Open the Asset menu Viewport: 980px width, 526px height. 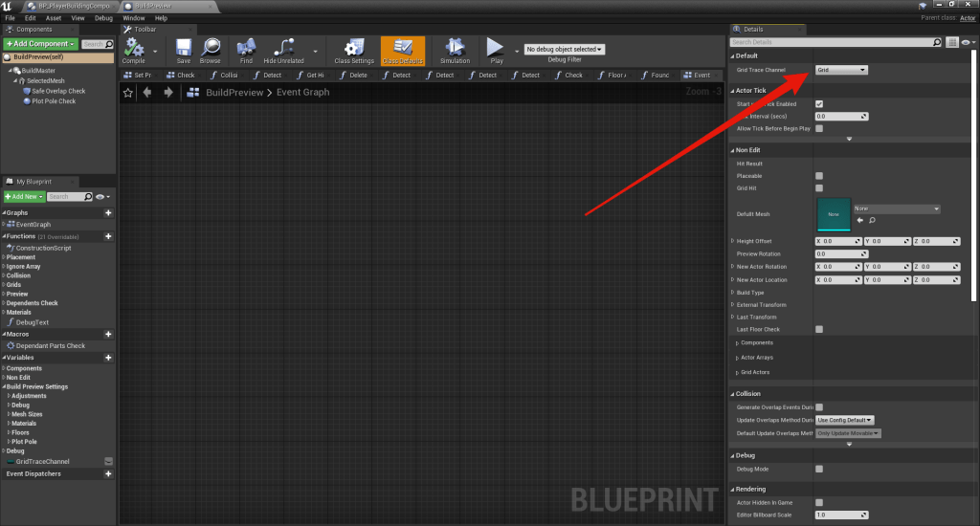click(54, 18)
